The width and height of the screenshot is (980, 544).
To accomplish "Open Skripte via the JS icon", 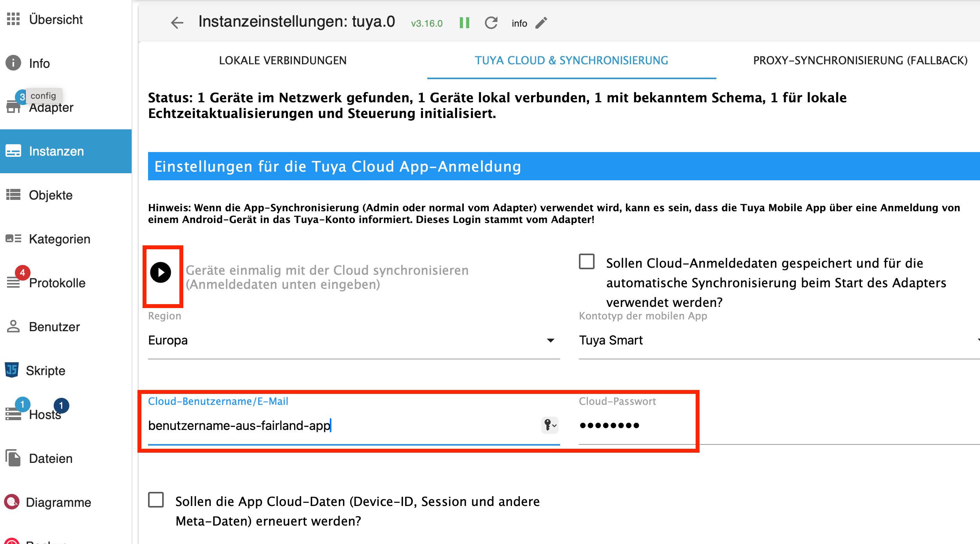I will (12, 370).
